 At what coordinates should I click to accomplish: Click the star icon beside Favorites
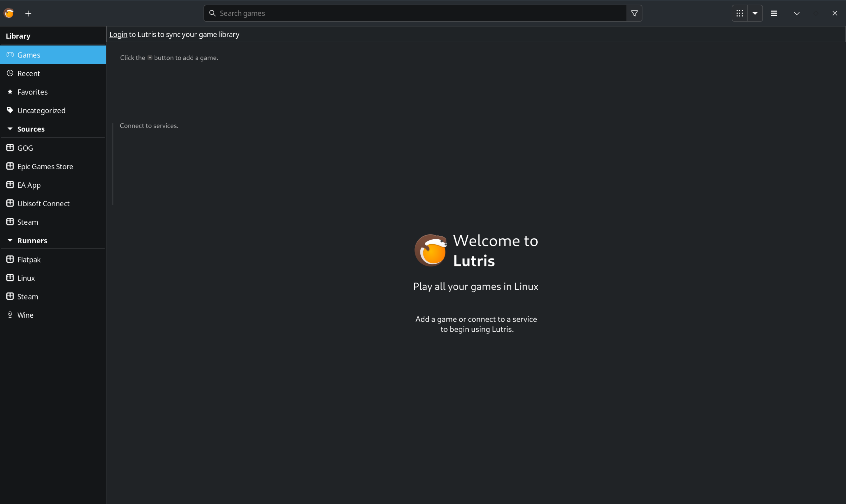[10, 92]
